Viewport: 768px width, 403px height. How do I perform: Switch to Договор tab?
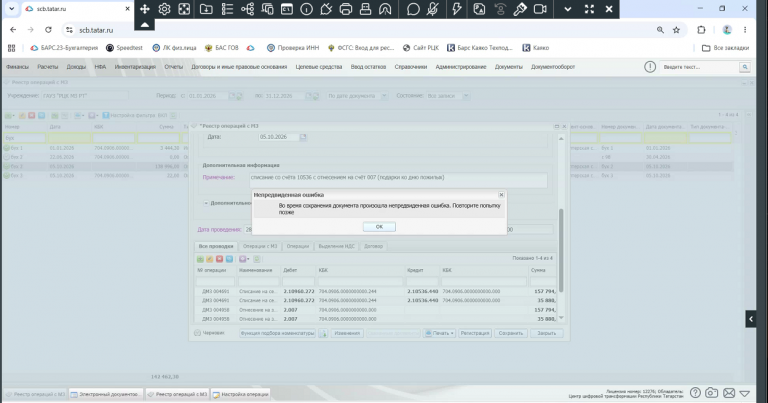(x=373, y=246)
